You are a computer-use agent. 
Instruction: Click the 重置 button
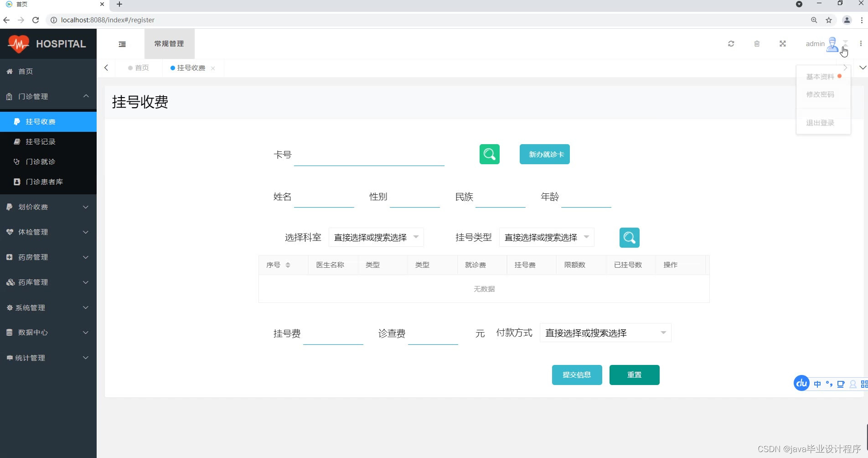(634, 375)
